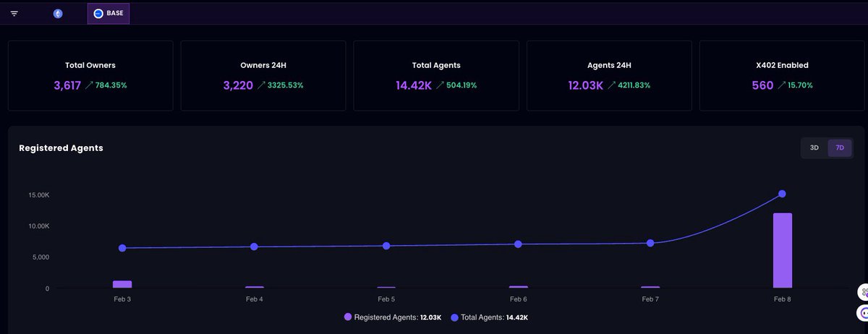Click the 784.35% change figure
The width and height of the screenshot is (868, 334).
(x=111, y=85)
